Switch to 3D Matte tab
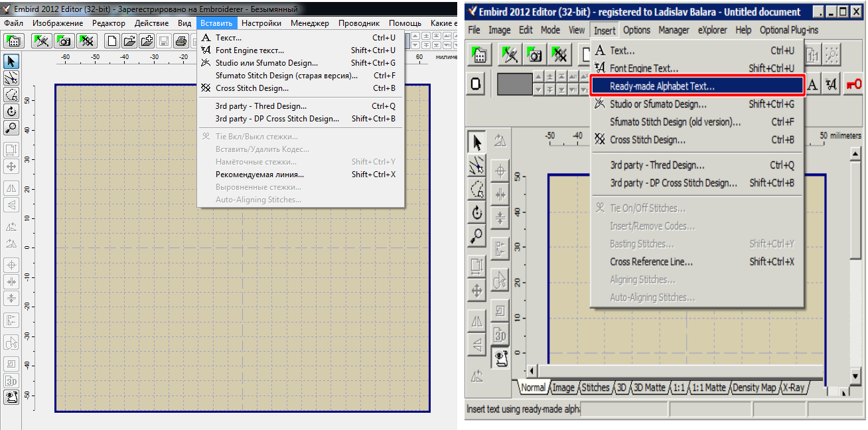This screenshot has height=430, width=868. pyautogui.click(x=649, y=388)
